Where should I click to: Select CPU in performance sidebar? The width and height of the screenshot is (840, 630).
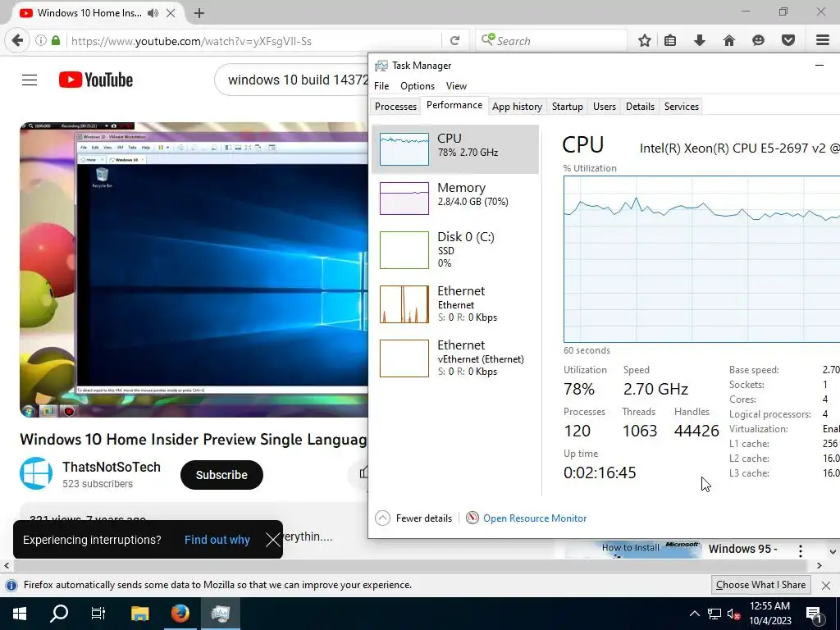coord(454,149)
